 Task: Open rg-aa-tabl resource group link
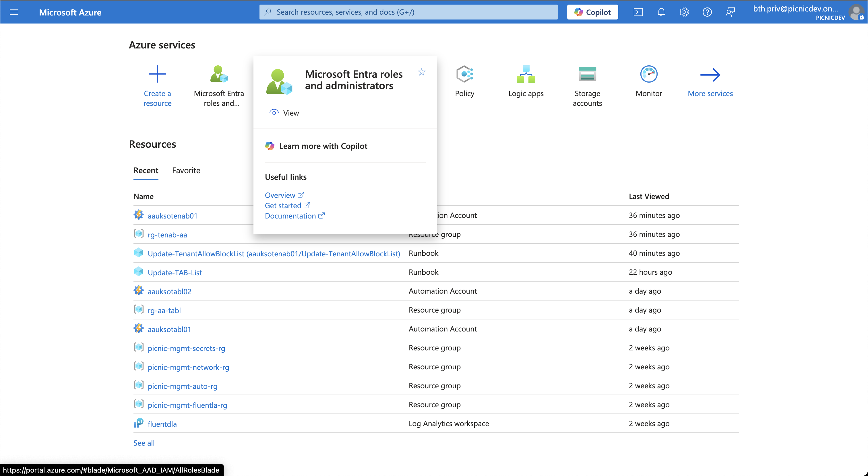point(164,310)
